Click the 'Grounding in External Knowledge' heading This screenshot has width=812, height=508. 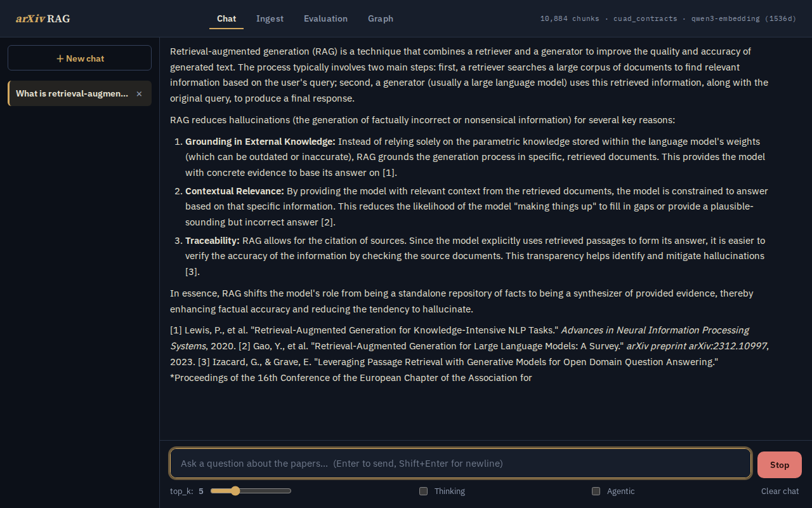tap(260, 141)
